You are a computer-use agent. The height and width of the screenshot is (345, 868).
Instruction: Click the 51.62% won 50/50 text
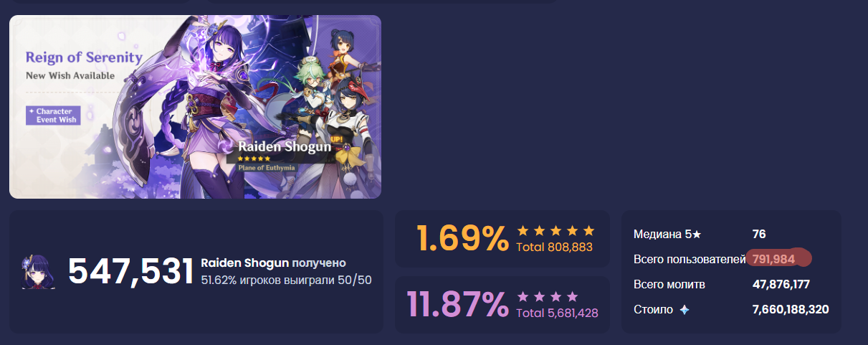(x=286, y=280)
